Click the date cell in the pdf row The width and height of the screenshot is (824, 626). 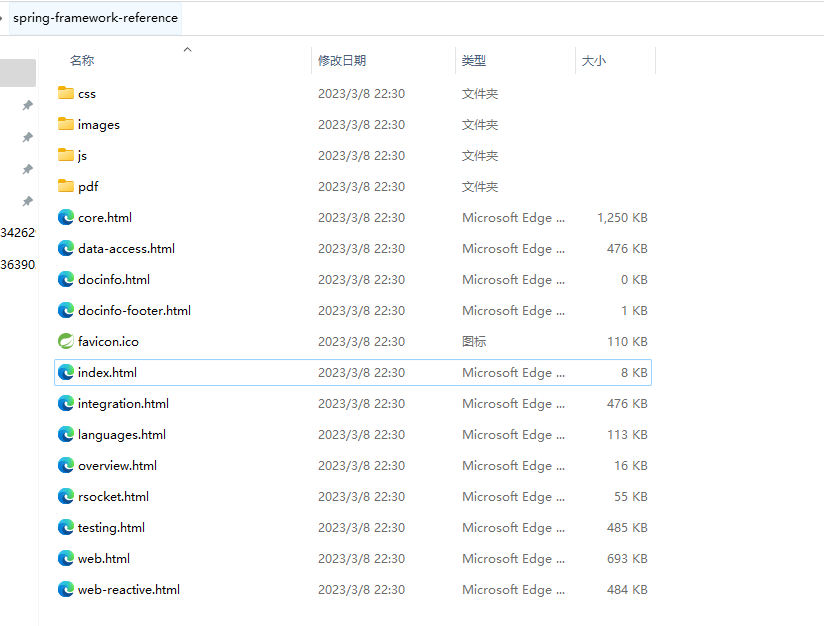[x=362, y=187]
